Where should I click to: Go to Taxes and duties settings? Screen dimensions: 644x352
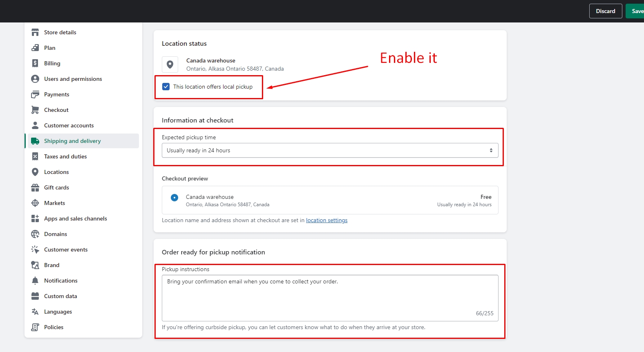(x=65, y=156)
